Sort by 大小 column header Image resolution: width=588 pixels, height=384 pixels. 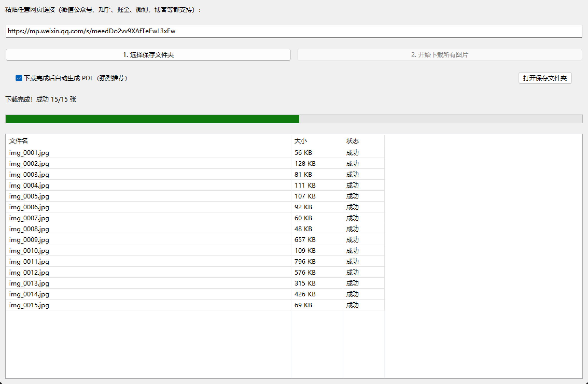[301, 141]
